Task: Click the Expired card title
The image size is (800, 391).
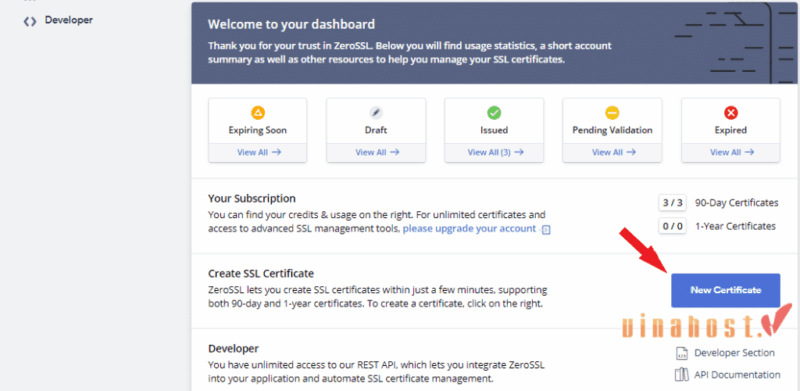Action: [731, 130]
